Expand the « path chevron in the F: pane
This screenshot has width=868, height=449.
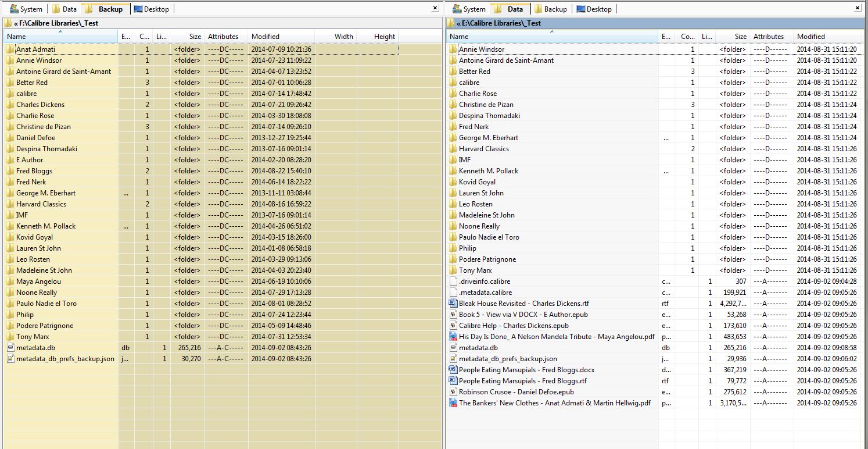(17, 23)
